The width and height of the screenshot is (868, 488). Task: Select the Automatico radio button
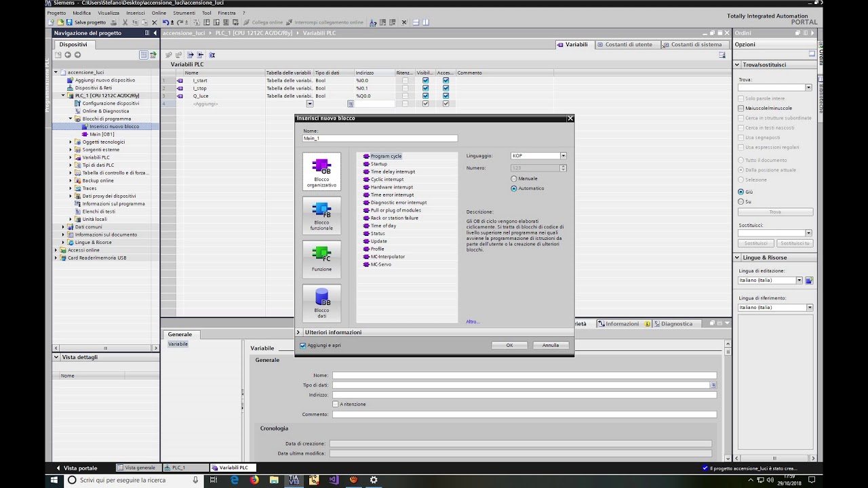[x=514, y=188]
